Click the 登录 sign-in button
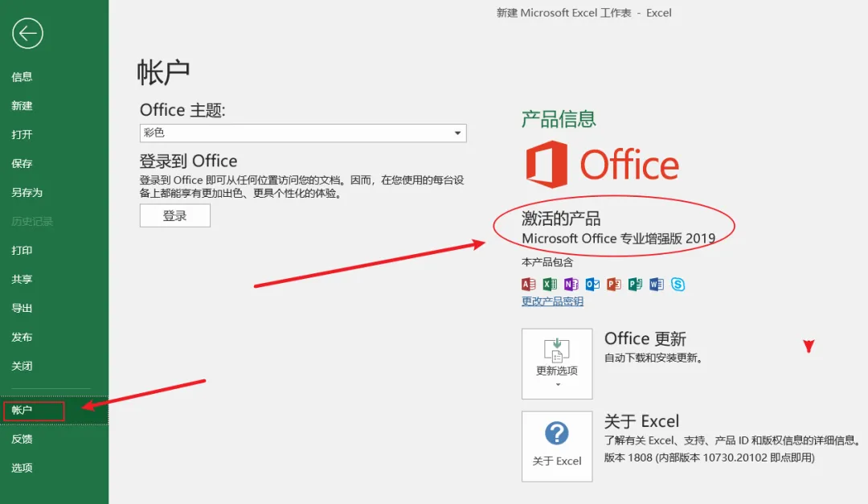The height and width of the screenshot is (504, 868). [x=175, y=215]
